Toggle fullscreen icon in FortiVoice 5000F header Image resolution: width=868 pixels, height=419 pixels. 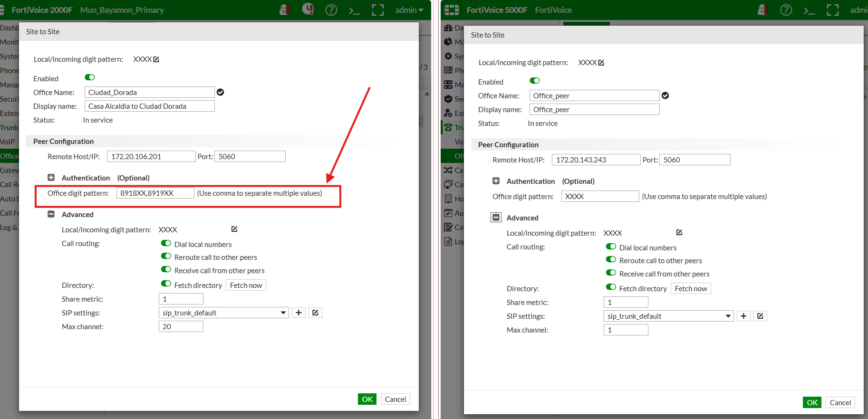pyautogui.click(x=833, y=10)
